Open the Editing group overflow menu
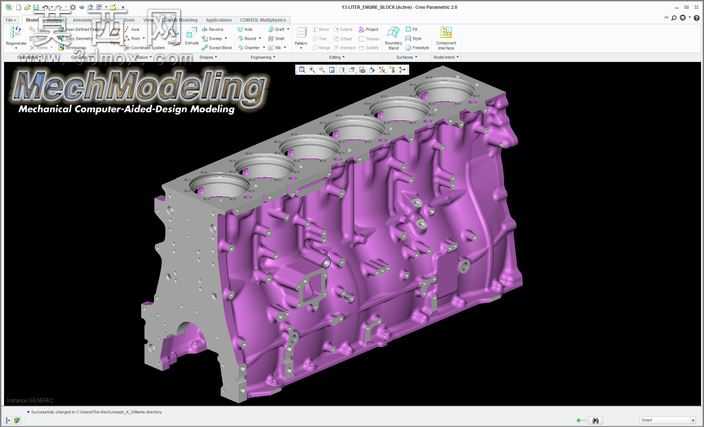The image size is (704, 427). pos(337,57)
